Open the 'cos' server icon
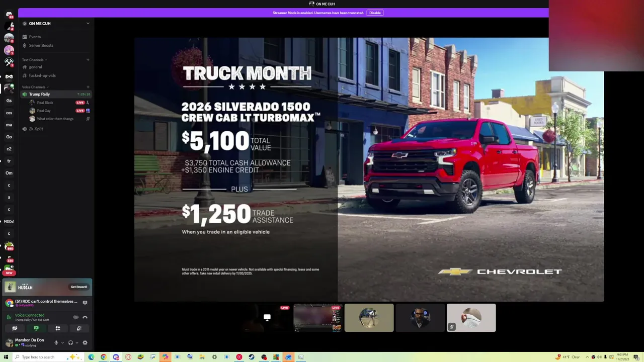The height and width of the screenshot is (362, 644). 9,113
